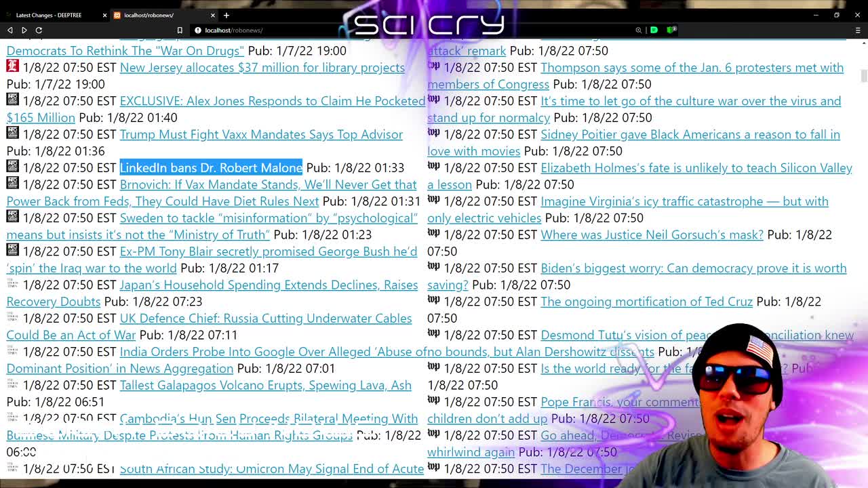Image resolution: width=868 pixels, height=488 pixels.
Task: Click source icon beside Trump Vaxx Mandates article
Action: tap(12, 132)
